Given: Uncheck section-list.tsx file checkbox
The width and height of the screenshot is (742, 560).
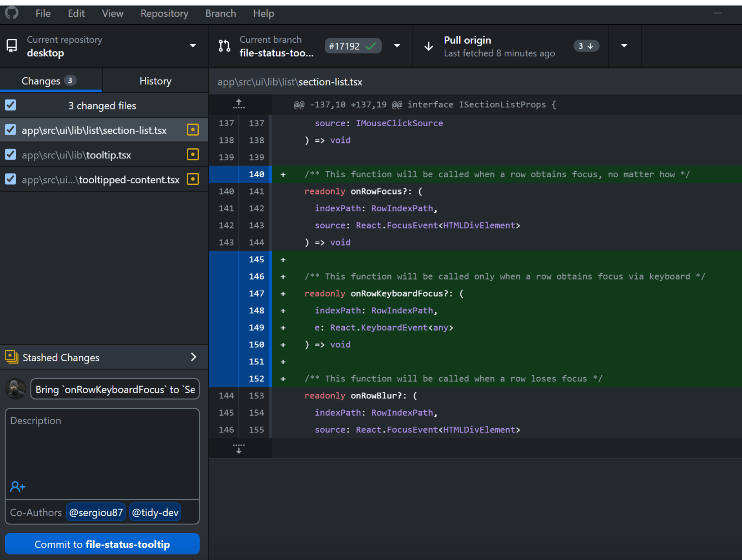Looking at the screenshot, I should tap(11, 130).
